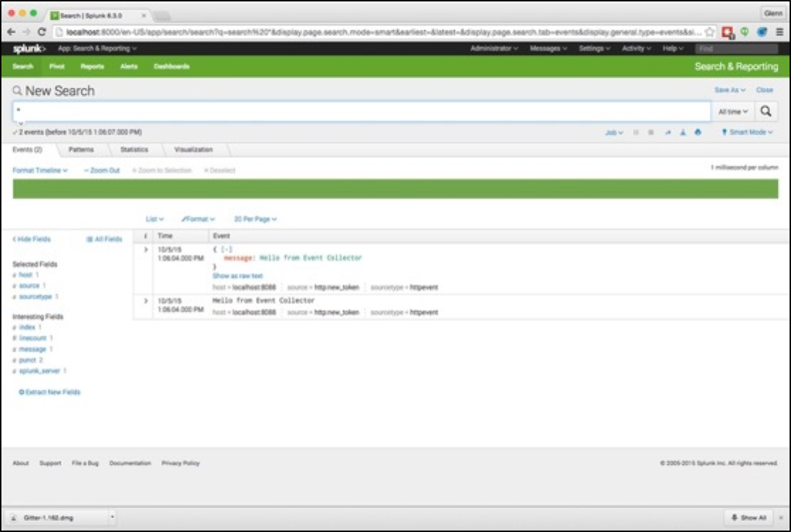Go back in the browser
The width and height of the screenshot is (791, 532).
(x=11, y=31)
